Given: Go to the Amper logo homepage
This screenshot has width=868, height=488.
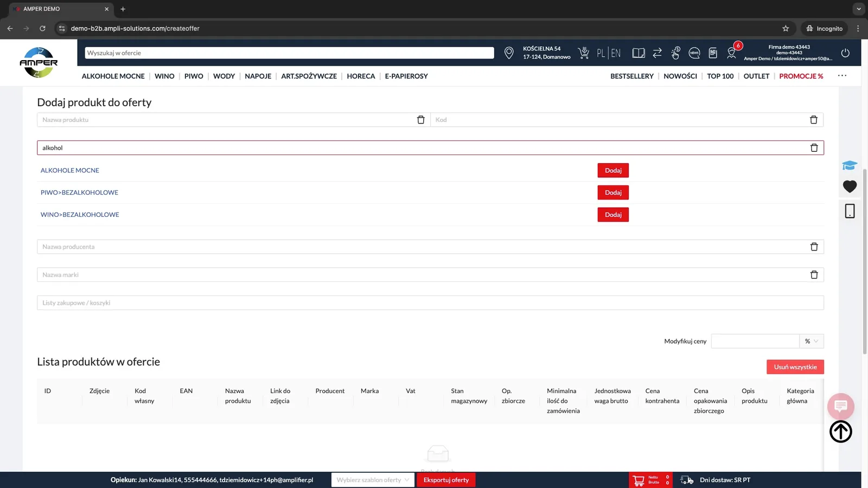Looking at the screenshot, I should click(x=39, y=62).
